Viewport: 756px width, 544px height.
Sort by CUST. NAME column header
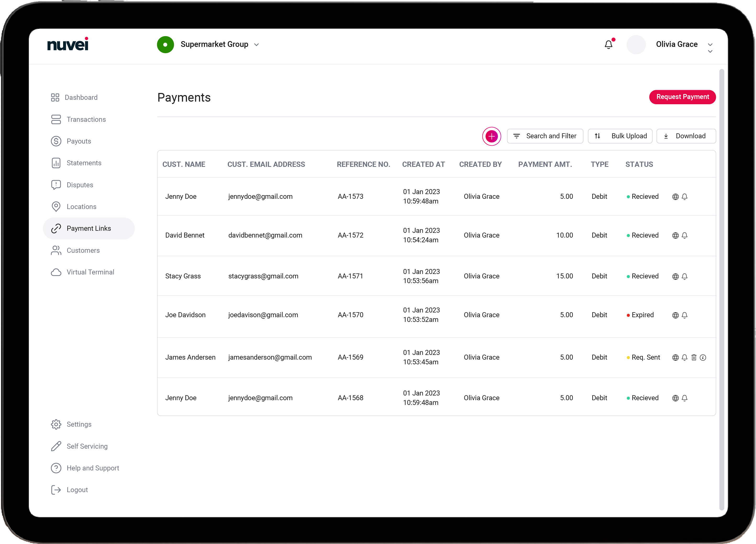(x=184, y=164)
